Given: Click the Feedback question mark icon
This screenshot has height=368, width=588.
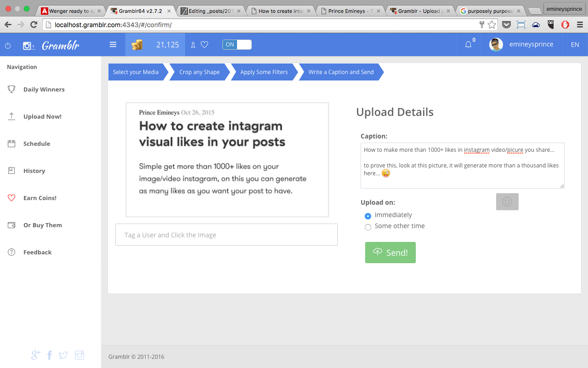Looking at the screenshot, I should pyautogui.click(x=11, y=252).
